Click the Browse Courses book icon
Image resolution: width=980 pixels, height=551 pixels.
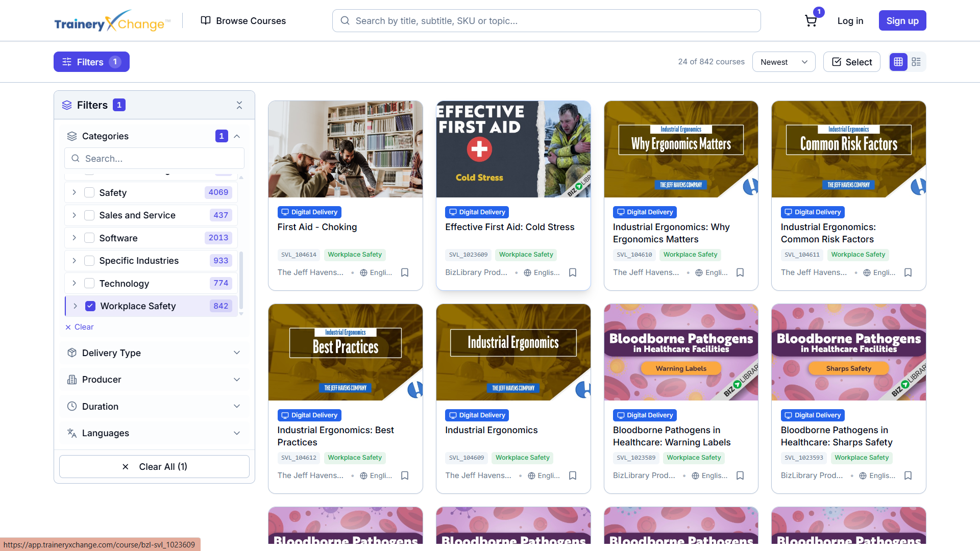pos(206,20)
